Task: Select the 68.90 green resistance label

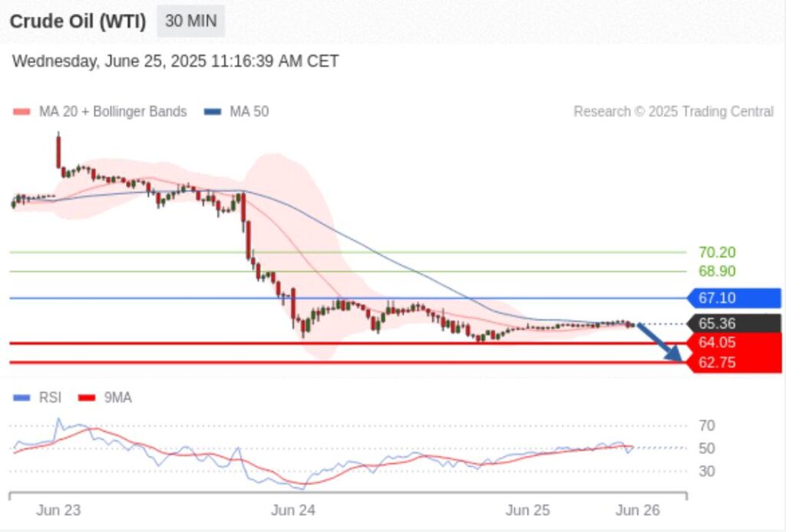Action: pyautogui.click(x=717, y=271)
